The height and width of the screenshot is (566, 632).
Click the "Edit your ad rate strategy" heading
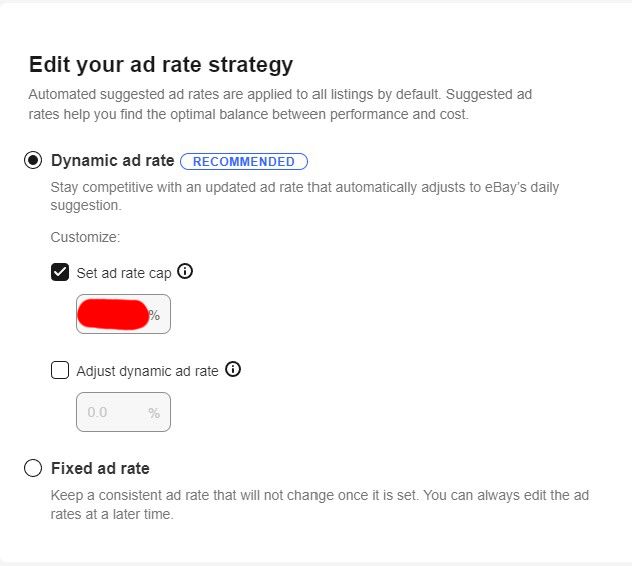[x=160, y=65]
